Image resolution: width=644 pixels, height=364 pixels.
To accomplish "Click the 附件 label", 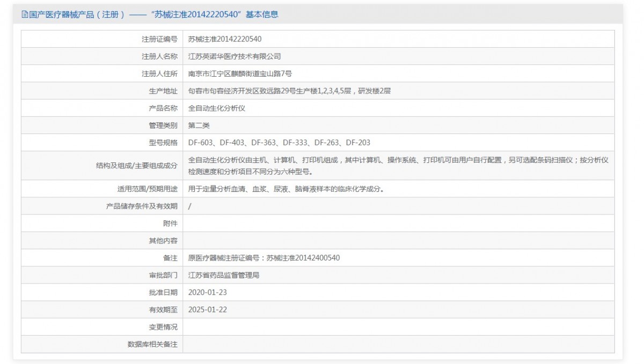I will pyautogui.click(x=170, y=224).
